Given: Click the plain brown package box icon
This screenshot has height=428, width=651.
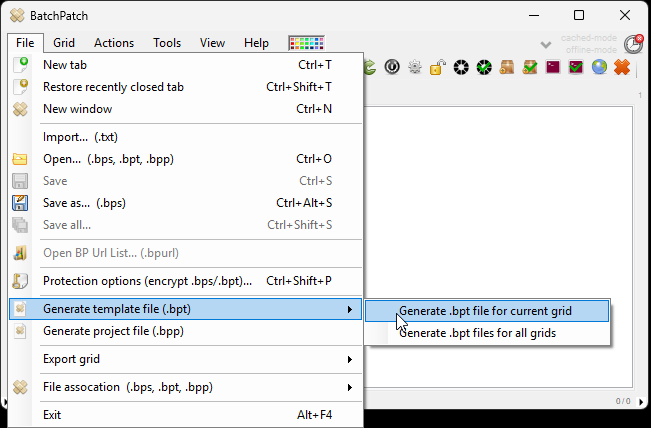Looking at the screenshot, I should coord(507,67).
